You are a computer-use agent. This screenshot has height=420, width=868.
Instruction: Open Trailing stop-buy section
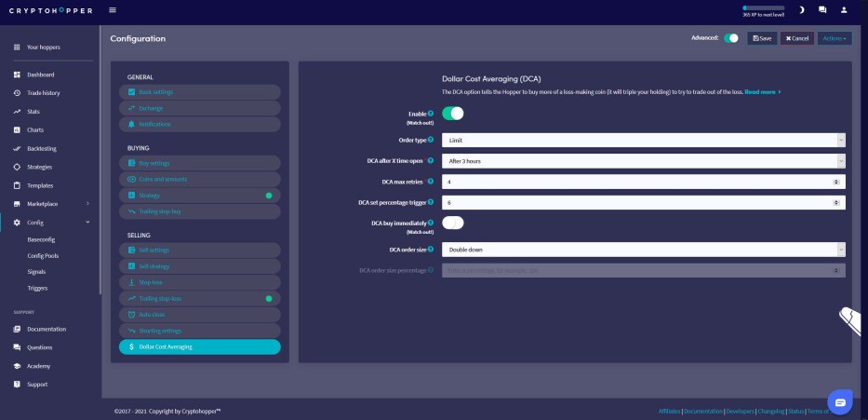click(200, 211)
